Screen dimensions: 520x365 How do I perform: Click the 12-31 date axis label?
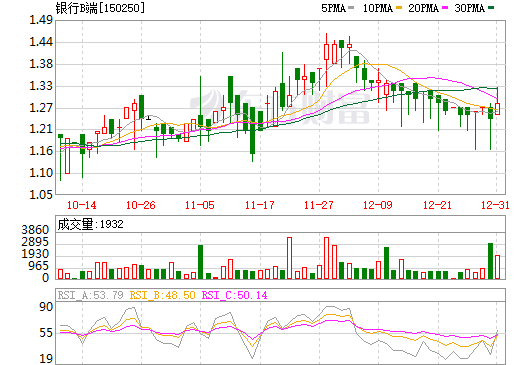[x=495, y=205]
